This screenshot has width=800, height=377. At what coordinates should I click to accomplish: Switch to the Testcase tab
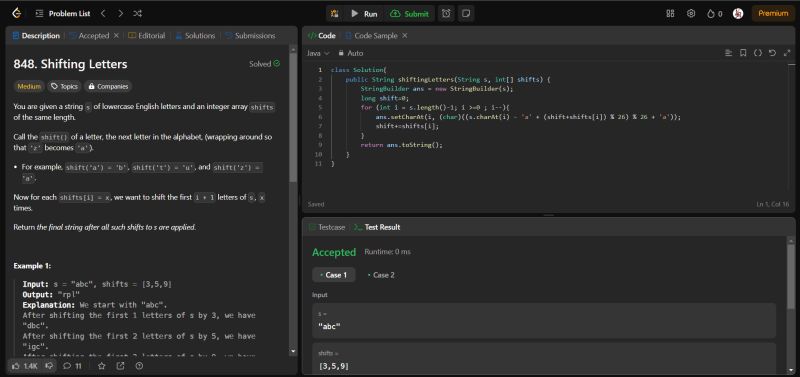tap(327, 228)
